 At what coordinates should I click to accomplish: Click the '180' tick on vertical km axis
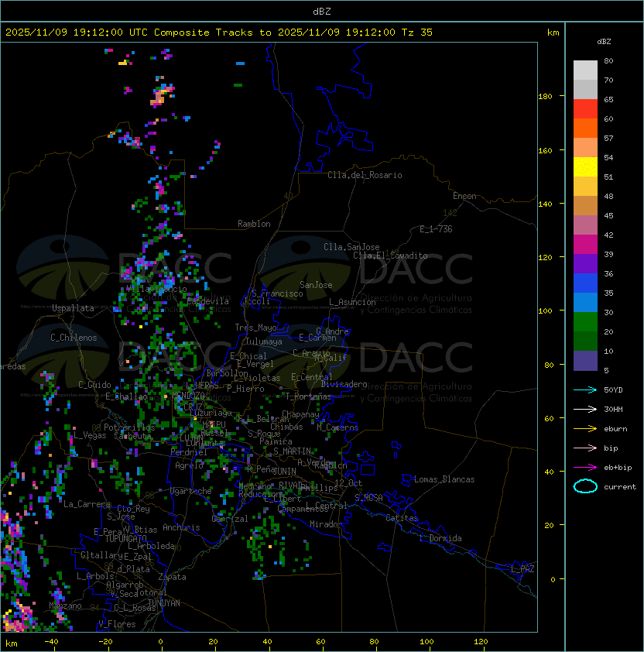(x=545, y=97)
